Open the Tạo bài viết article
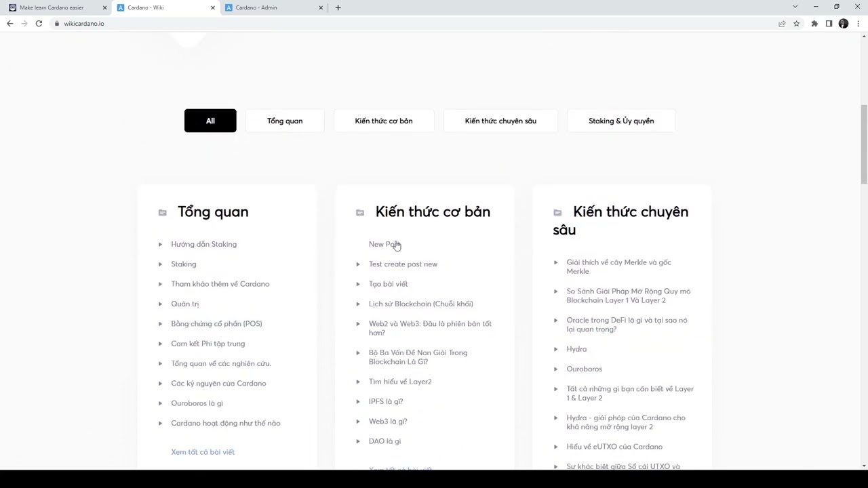This screenshot has width=868, height=488. [388, 284]
